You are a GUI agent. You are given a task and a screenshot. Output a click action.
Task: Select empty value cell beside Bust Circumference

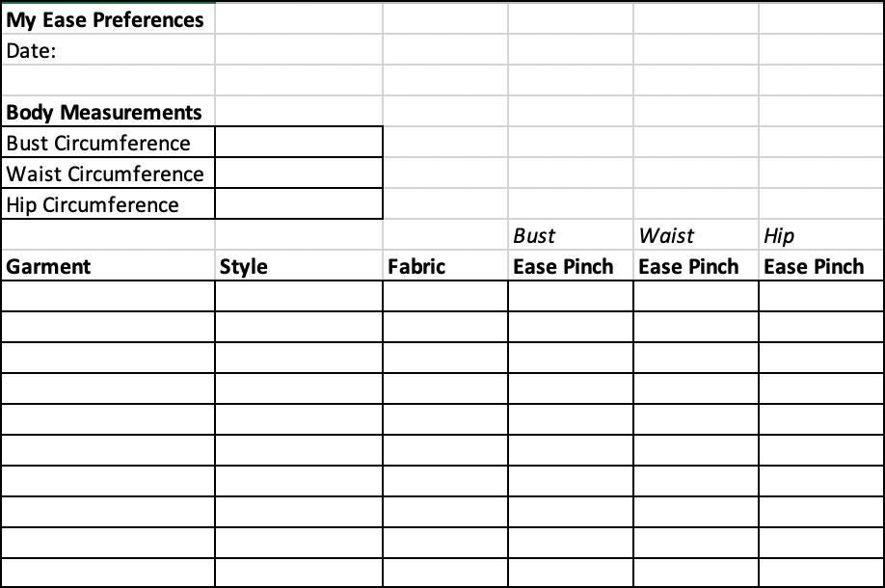[x=299, y=143]
